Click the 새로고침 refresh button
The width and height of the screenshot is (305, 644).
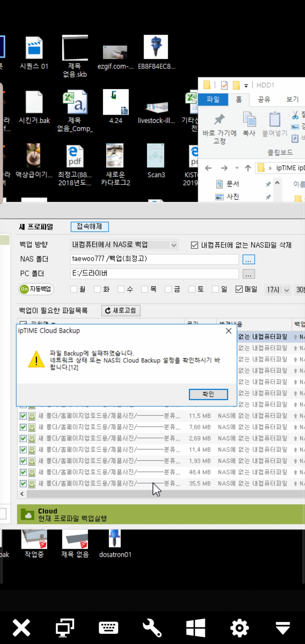click(121, 310)
